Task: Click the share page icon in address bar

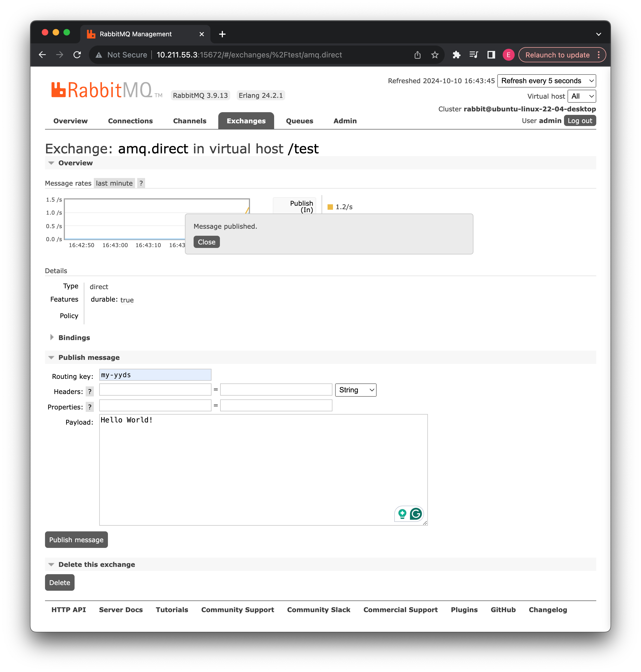Action: 417,55
